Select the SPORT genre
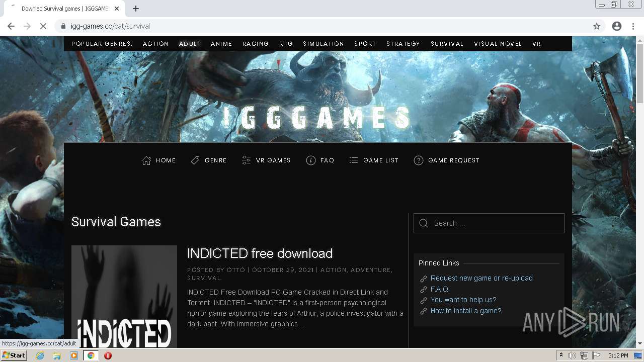 365,44
